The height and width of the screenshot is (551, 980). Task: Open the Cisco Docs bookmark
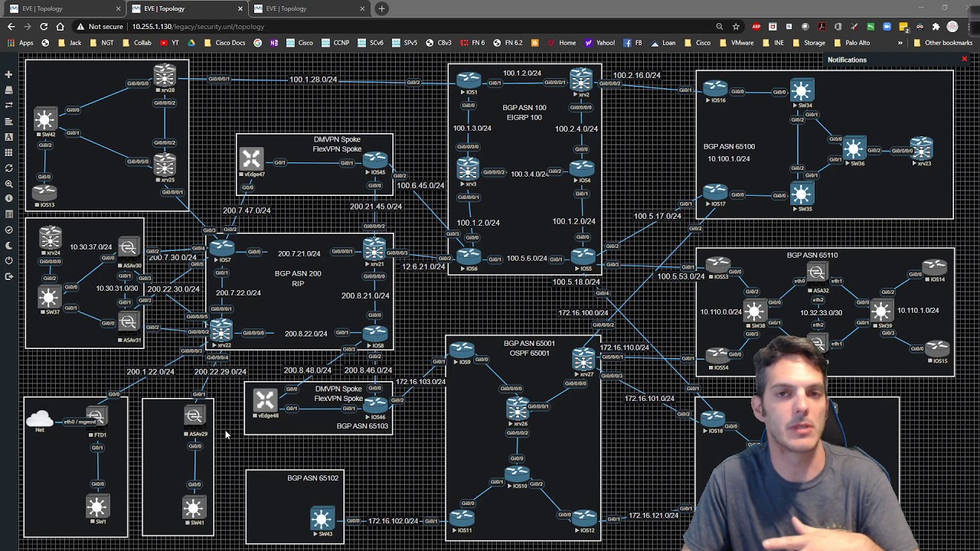coord(225,43)
